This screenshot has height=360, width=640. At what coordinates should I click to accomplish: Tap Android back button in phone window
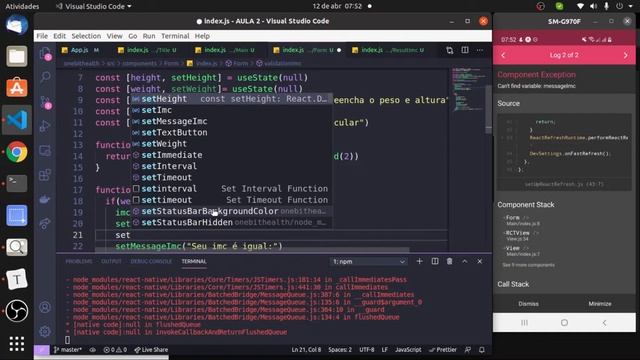(x=604, y=323)
